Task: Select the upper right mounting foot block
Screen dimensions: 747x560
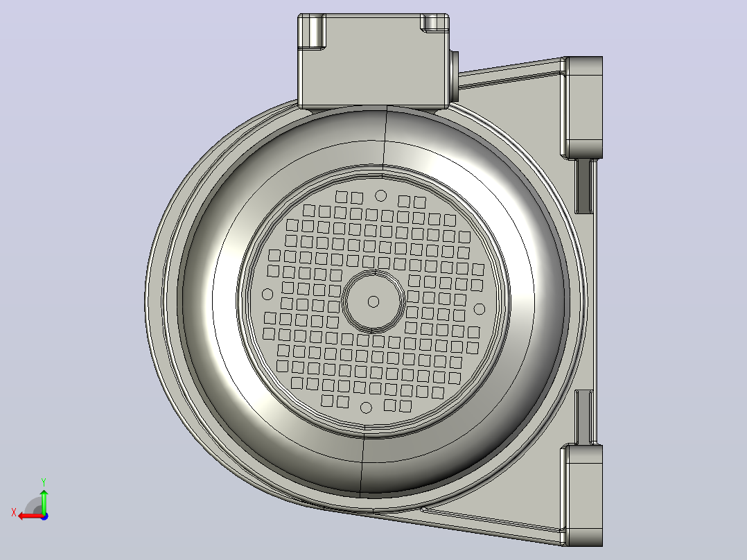Action: tap(582, 107)
